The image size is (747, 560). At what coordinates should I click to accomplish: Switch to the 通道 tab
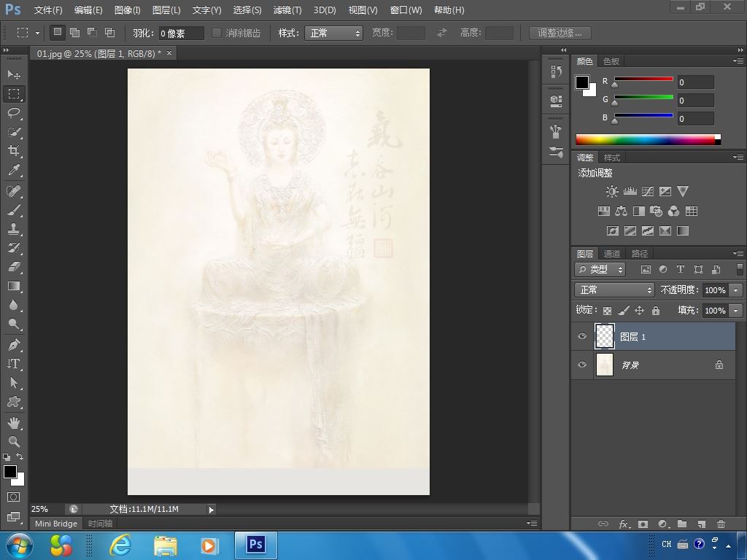612,253
